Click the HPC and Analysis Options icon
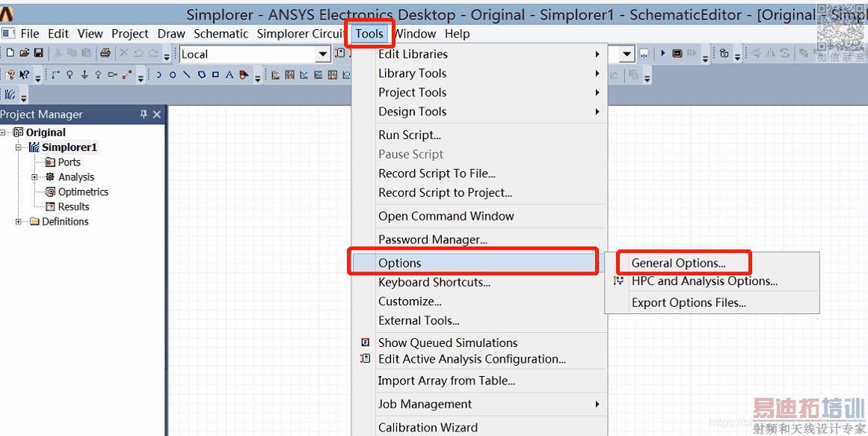The image size is (868, 436). point(619,281)
